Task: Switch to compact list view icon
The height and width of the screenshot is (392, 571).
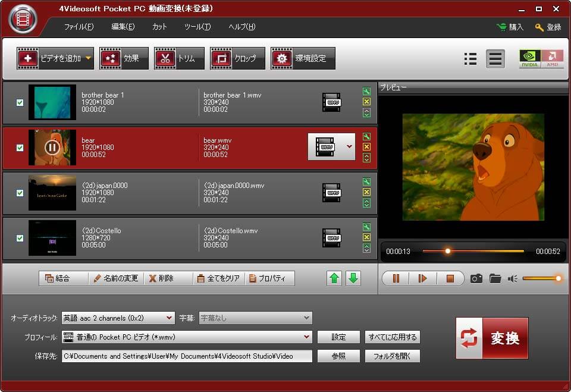Action: pos(470,59)
